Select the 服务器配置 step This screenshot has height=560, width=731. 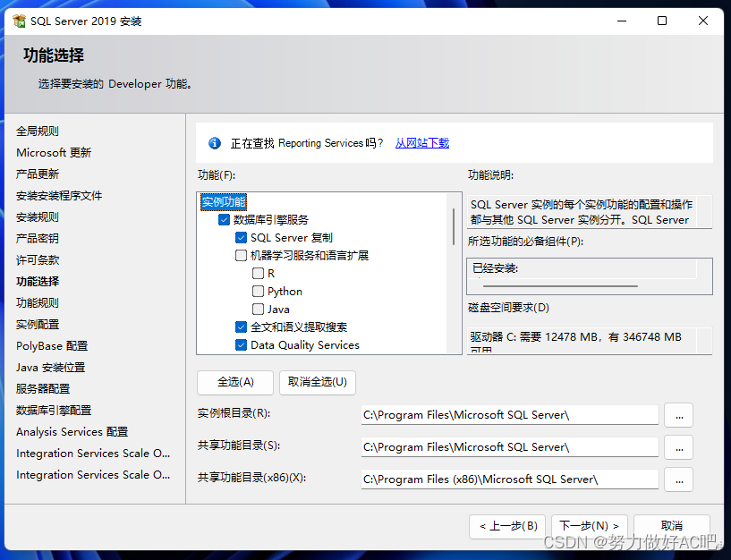click(x=43, y=389)
